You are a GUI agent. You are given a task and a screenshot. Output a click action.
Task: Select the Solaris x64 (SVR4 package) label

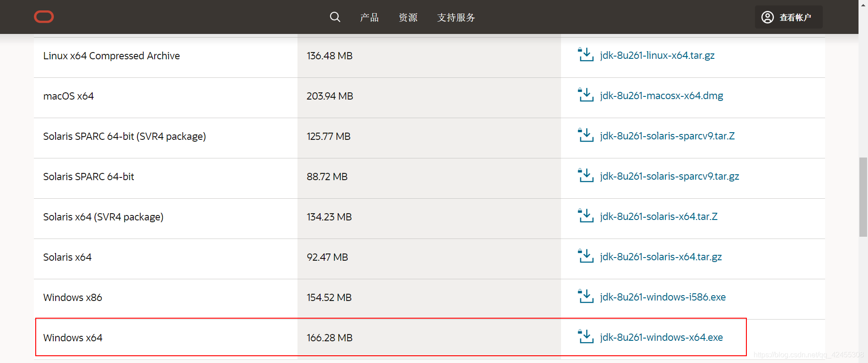click(104, 217)
